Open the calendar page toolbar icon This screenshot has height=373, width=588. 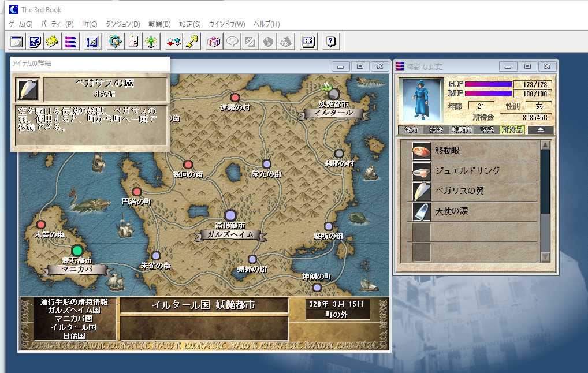pyautogui.click(x=133, y=42)
